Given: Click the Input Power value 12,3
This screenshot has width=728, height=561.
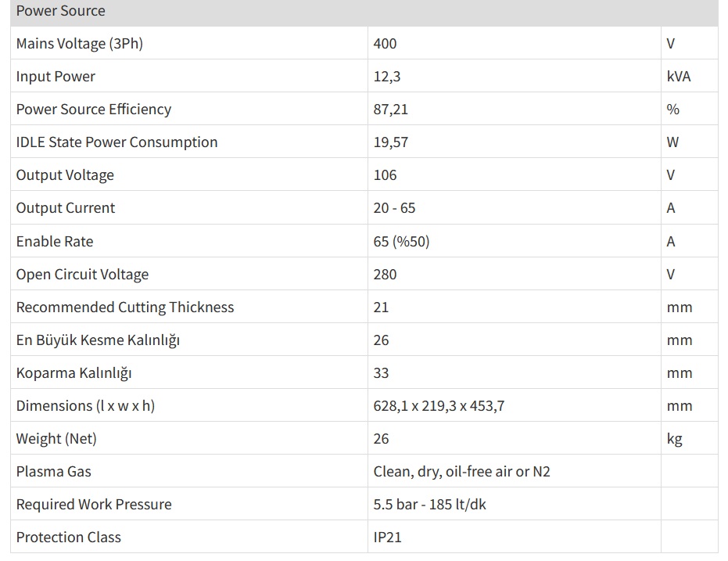Looking at the screenshot, I should pos(386,77).
